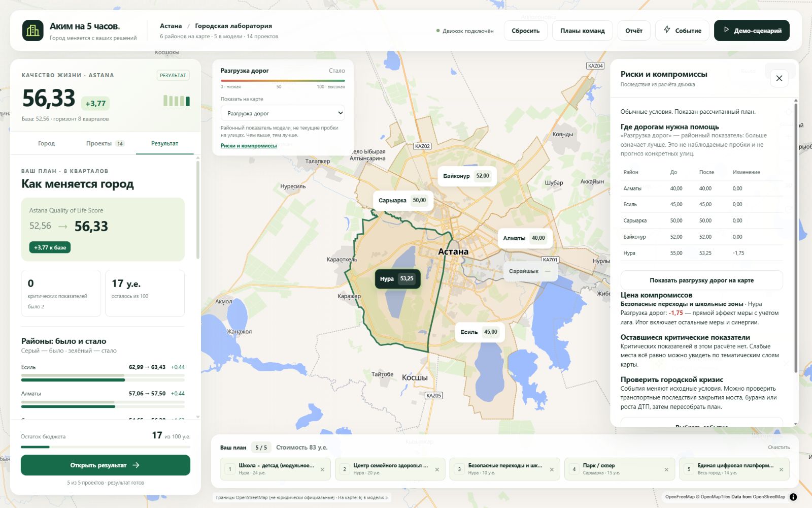
Task: Remove Центр семейного здоровья project card
Action: pos(437,469)
